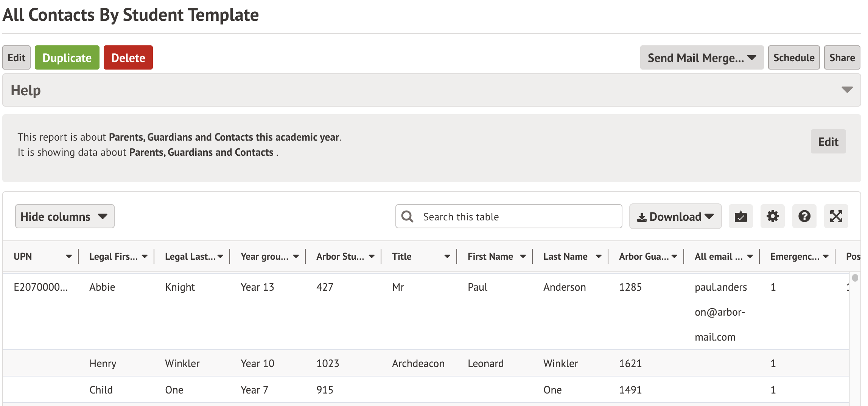Click the table's vertical scrollbar handle
This screenshot has height=406, width=868.
pyautogui.click(x=855, y=278)
